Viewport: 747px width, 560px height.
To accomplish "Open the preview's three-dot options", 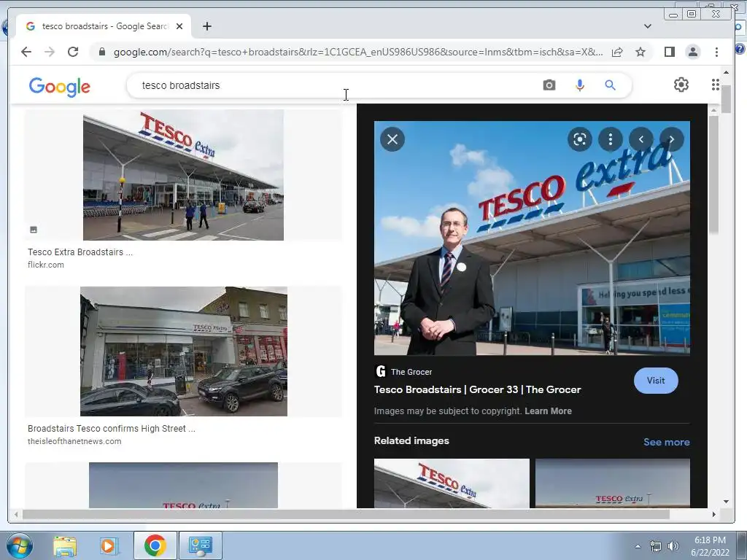I will point(611,139).
